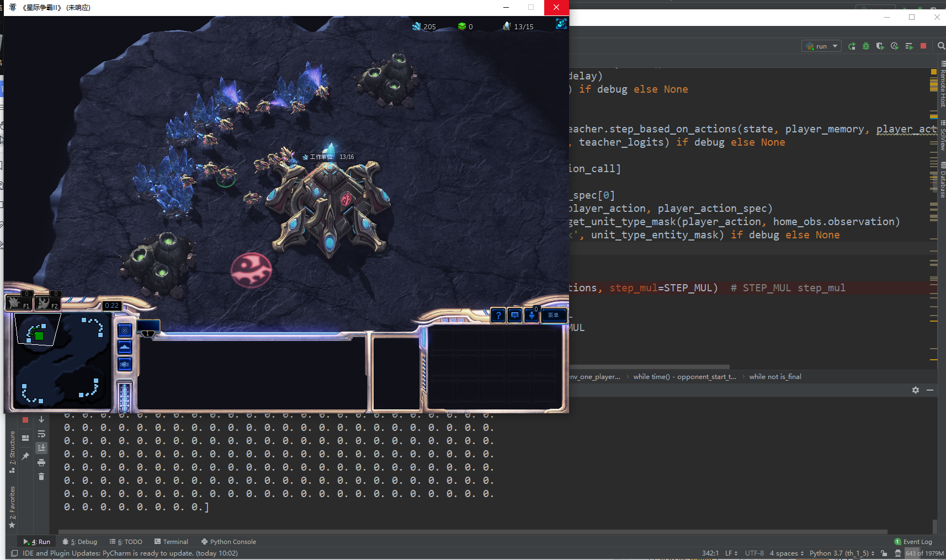
Task: Toggle minimap camera follow mode
Action: (x=125, y=330)
